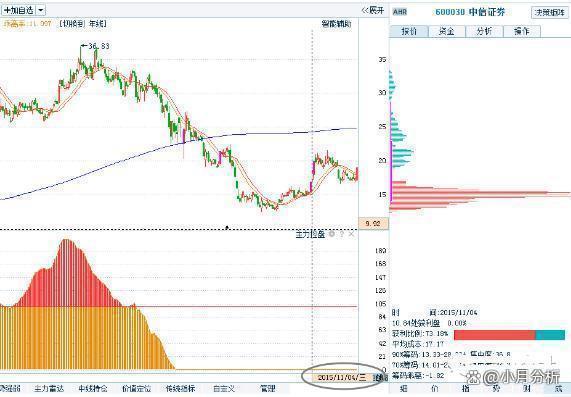Click the 加自选 add-to-watchlist button

pos(19,10)
